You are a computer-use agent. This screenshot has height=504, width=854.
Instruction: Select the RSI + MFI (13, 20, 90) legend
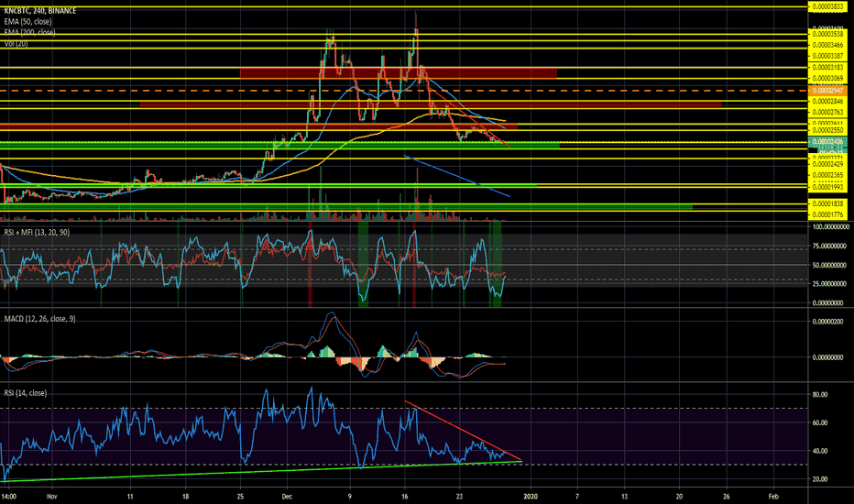tap(37, 232)
